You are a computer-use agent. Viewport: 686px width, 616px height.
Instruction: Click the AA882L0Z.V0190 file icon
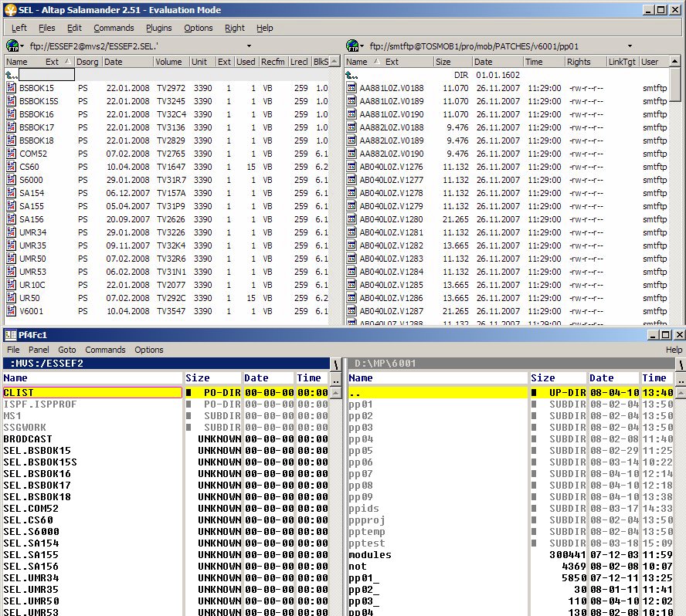coord(351,154)
